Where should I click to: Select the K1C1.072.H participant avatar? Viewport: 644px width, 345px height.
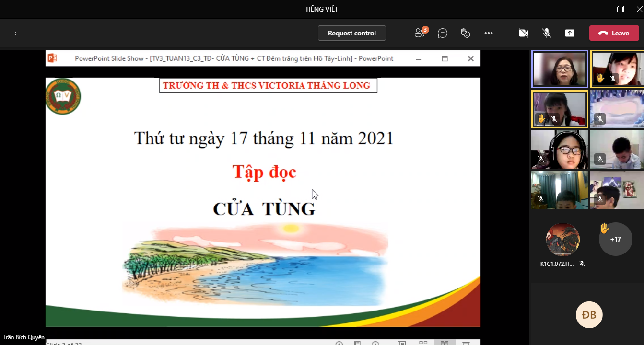click(563, 240)
